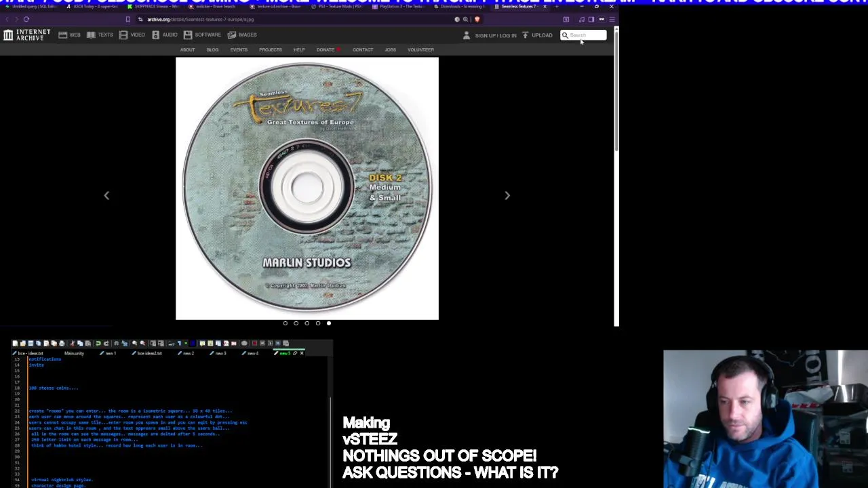Show the previous image in carousel
This screenshot has height=488, width=868.
tap(106, 195)
